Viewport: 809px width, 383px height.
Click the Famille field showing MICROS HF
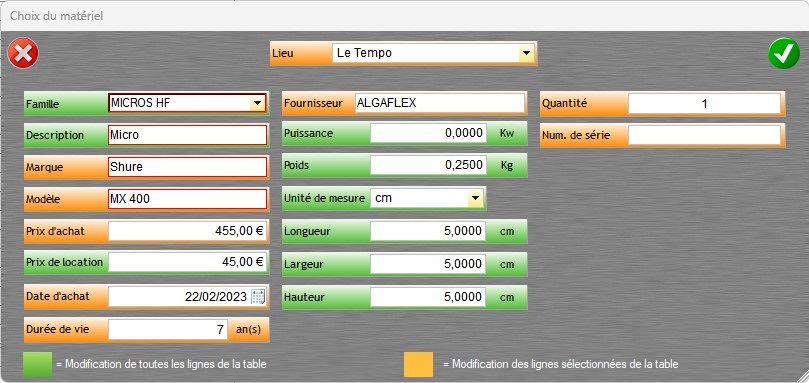click(x=187, y=103)
